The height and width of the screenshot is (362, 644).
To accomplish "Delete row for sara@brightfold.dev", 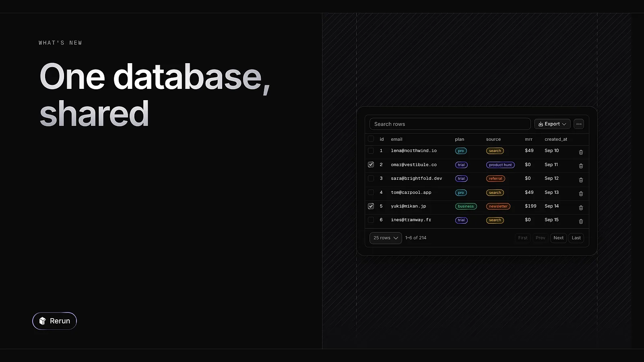I will click(x=581, y=180).
